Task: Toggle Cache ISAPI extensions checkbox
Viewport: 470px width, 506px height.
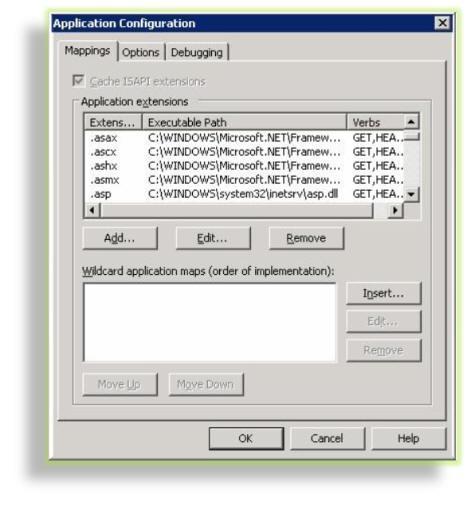Action: 78,81
